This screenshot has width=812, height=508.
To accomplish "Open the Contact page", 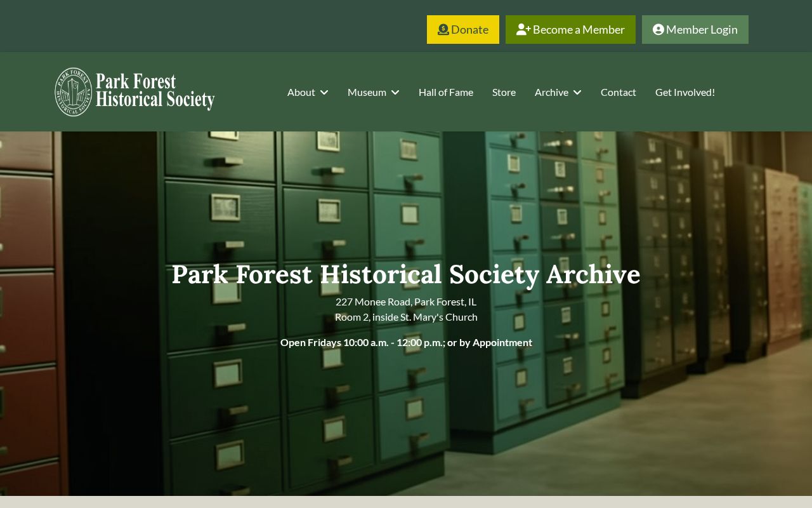I will point(619,92).
